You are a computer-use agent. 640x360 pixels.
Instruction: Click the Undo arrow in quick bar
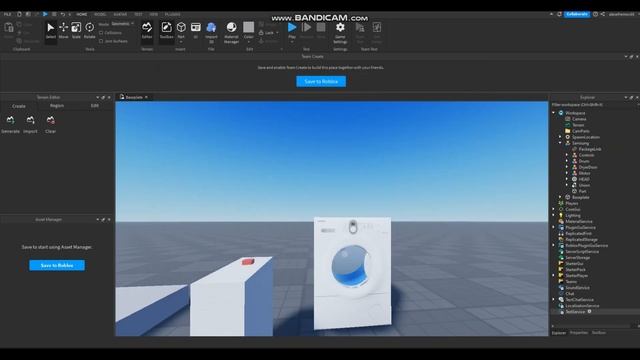tap(62, 14)
